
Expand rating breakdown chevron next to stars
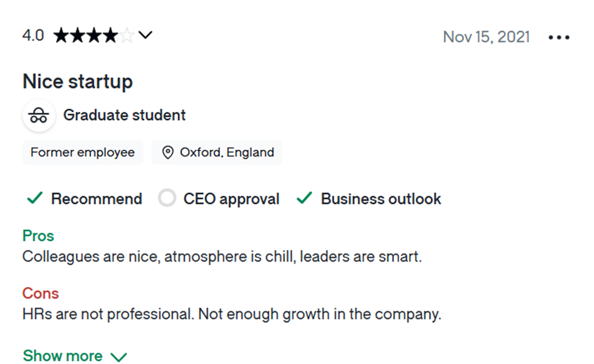pos(145,35)
